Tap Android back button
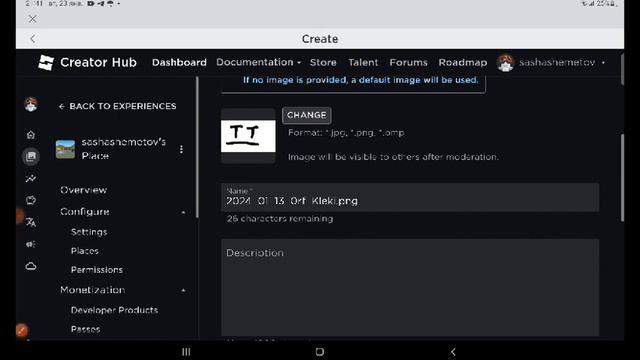 (x=453, y=351)
